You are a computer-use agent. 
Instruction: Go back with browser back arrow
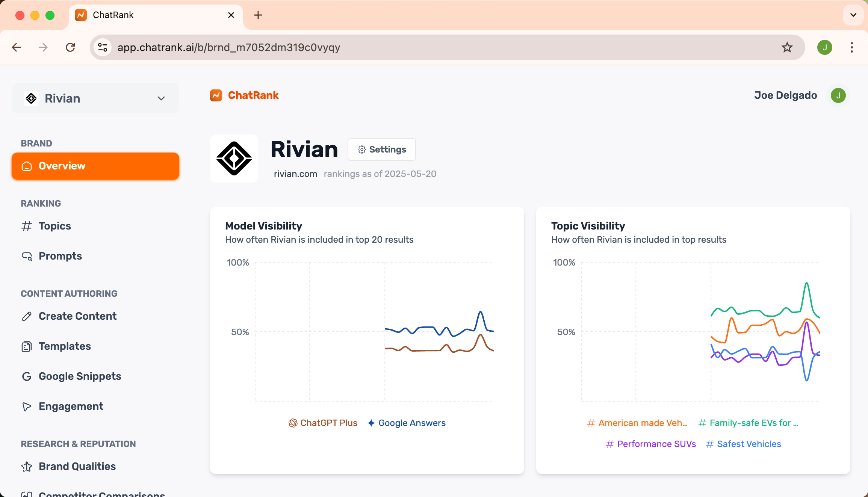click(x=16, y=47)
